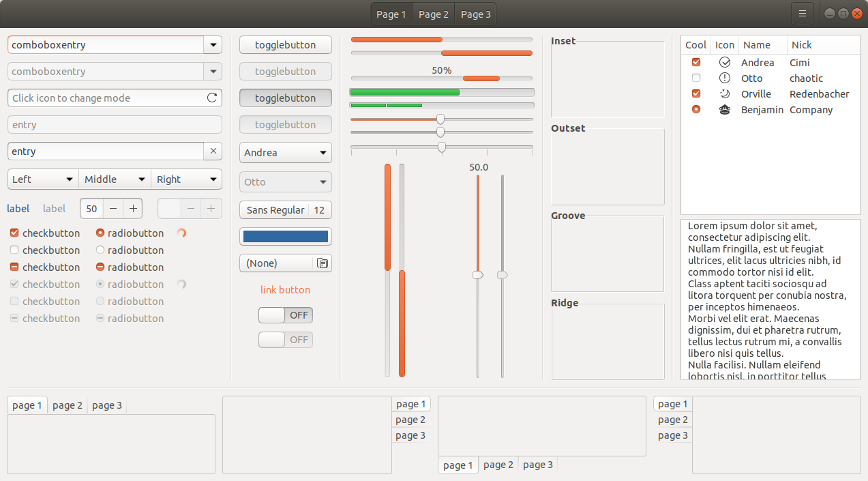This screenshot has width=868, height=481.
Task: Focus the editable entry field with clear button
Action: (x=106, y=151)
